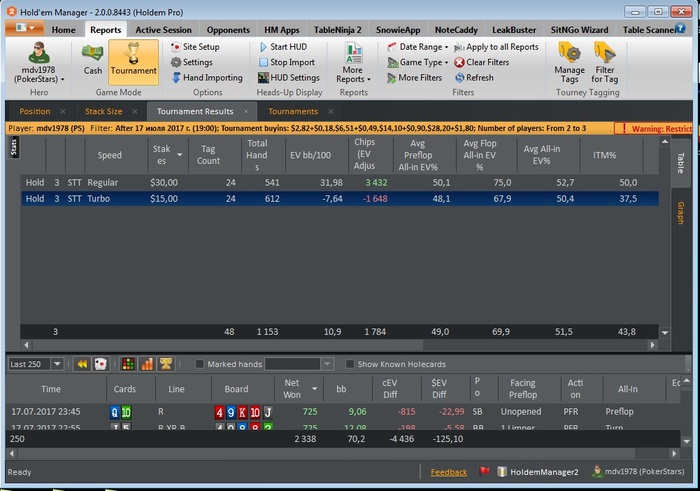Open More Filters
The image size is (700, 491).
pos(415,78)
